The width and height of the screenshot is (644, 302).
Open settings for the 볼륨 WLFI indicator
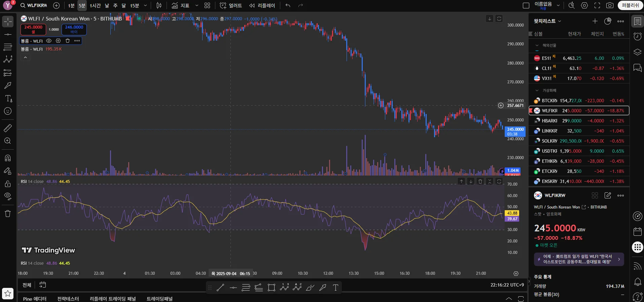[x=58, y=41]
